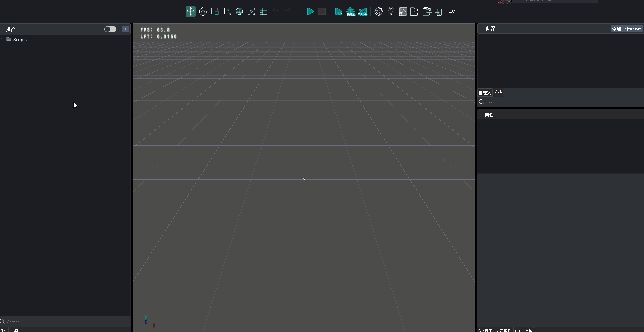Click the XYZ axis gizmo in viewport
Viewport: 644px width, 332px height.
tap(149, 321)
